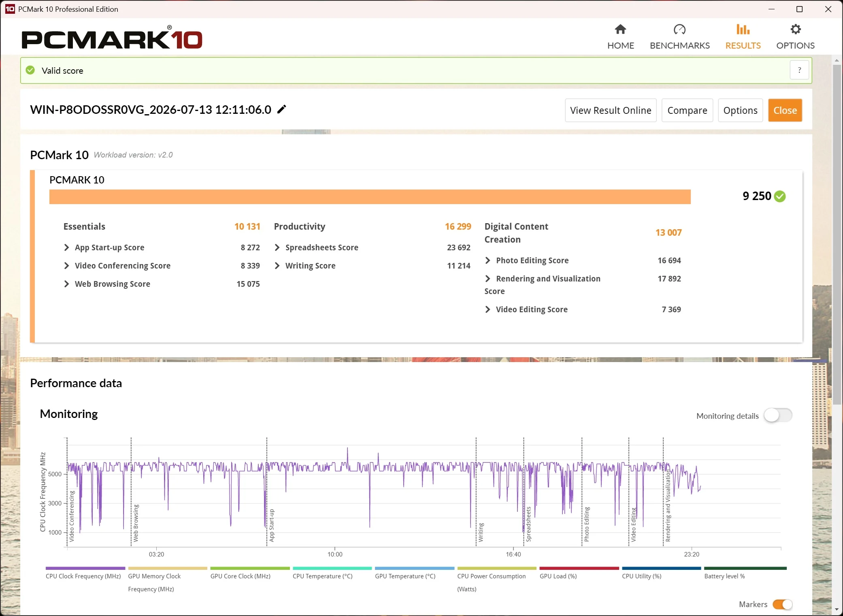Click the vertical scrollbar down arrow
Screen dimensions: 843x616
837,610
